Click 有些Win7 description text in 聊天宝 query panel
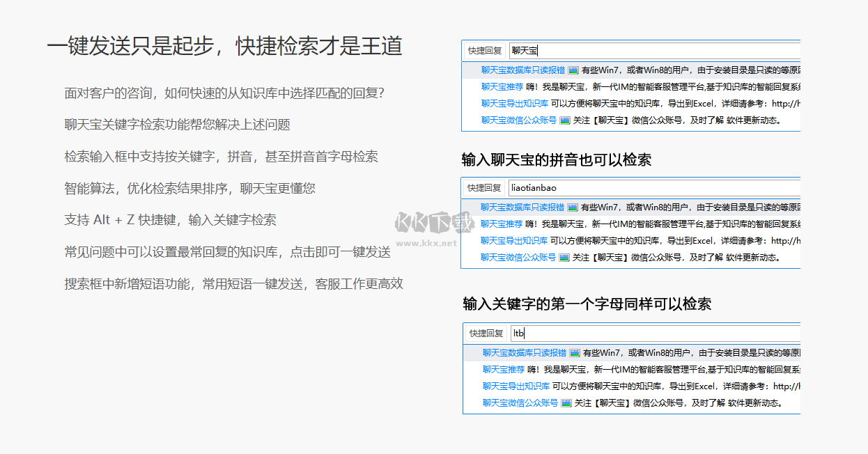Image resolution: width=868 pixels, height=454 pixels. coord(691,70)
